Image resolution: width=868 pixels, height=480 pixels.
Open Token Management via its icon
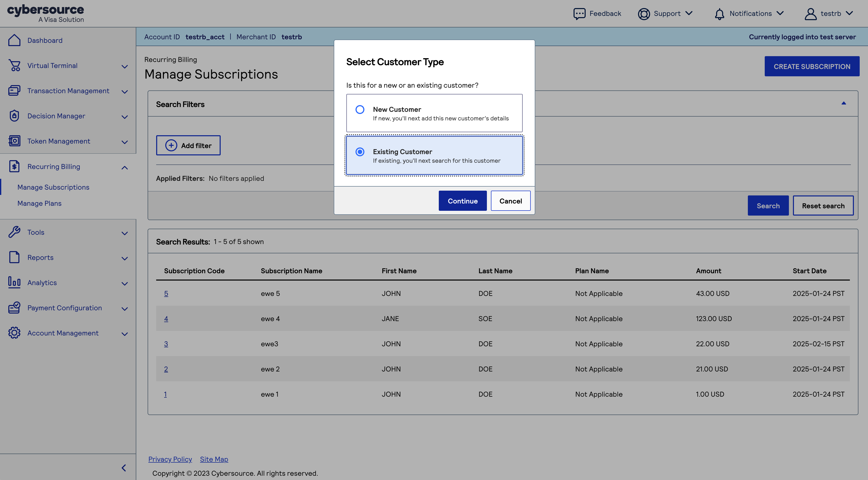point(14,141)
